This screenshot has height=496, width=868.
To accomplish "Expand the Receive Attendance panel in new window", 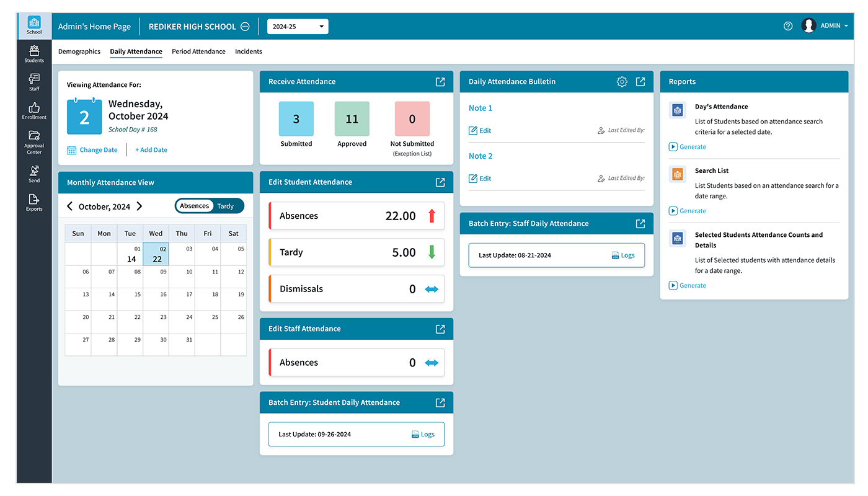I will pos(440,81).
